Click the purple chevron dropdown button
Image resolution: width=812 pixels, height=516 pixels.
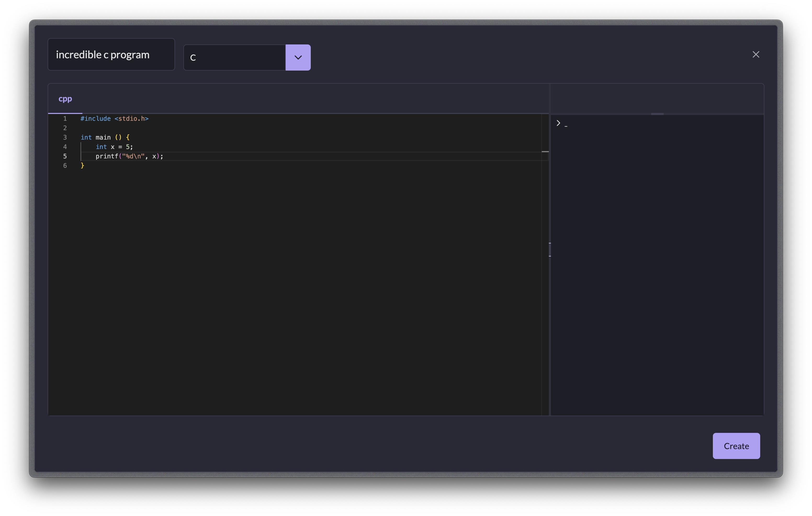pos(298,57)
